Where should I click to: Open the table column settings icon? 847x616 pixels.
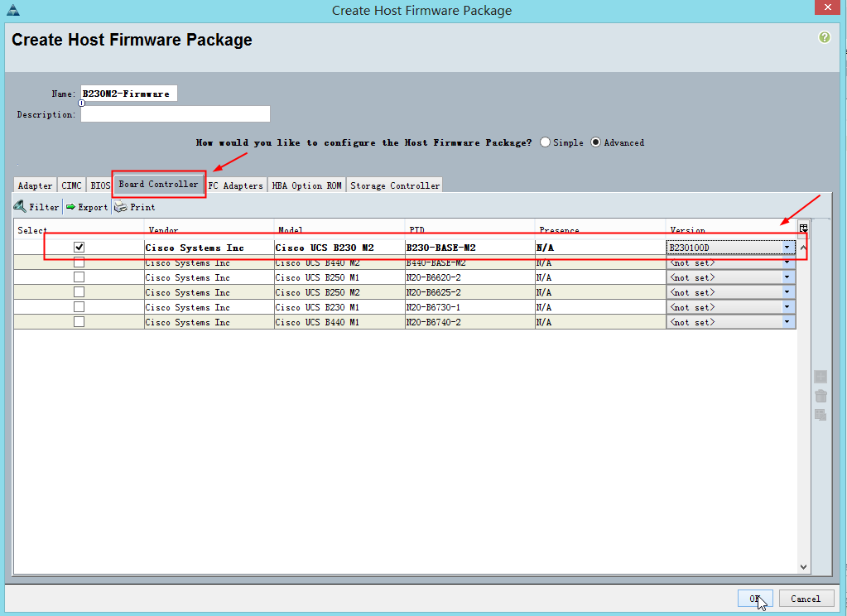pos(803,228)
